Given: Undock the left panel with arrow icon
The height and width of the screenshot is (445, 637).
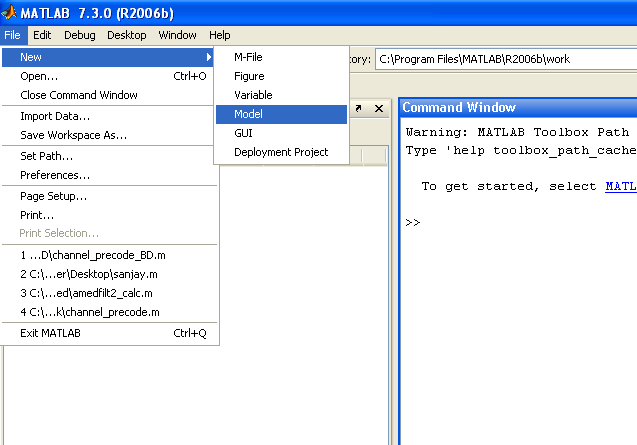Looking at the screenshot, I should click(358, 109).
